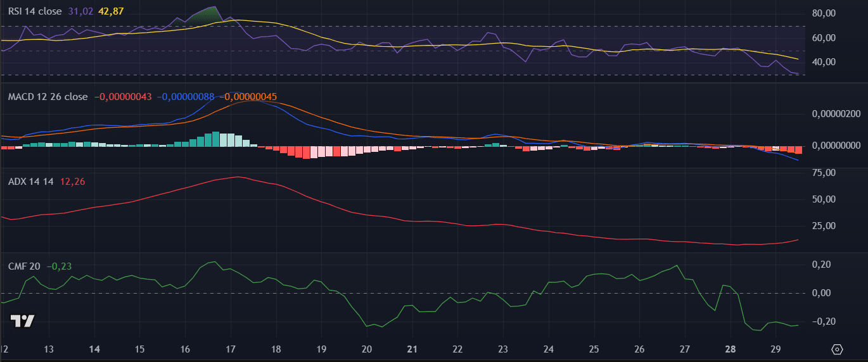Click the ADX value 12,26
The width and height of the screenshot is (868, 362).
pyautogui.click(x=72, y=182)
